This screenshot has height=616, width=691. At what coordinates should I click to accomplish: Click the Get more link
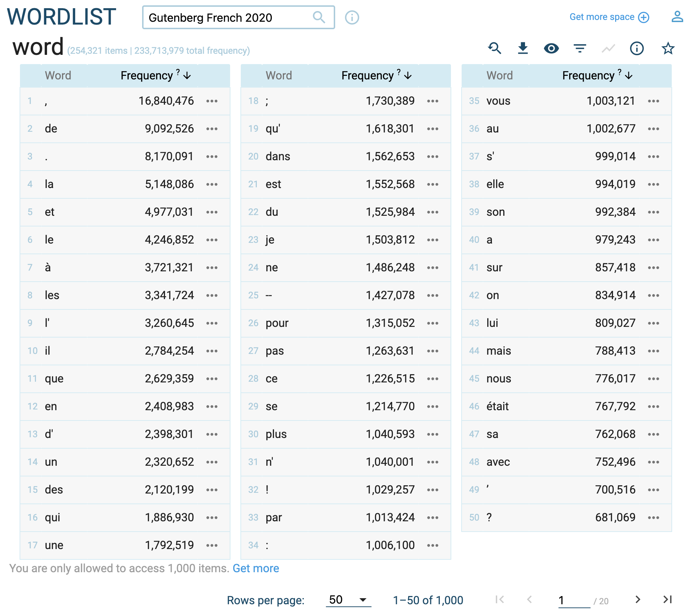click(256, 568)
